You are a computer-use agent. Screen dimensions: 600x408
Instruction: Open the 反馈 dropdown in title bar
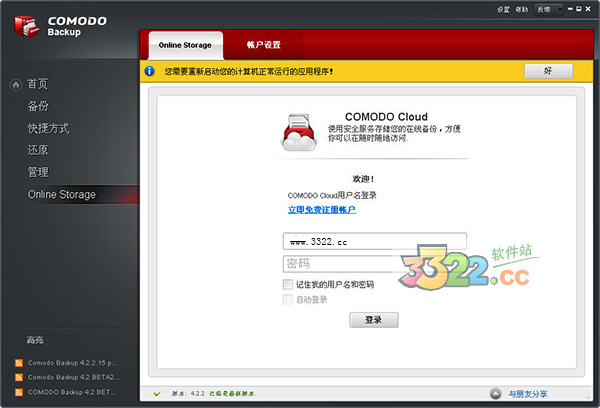[549, 9]
